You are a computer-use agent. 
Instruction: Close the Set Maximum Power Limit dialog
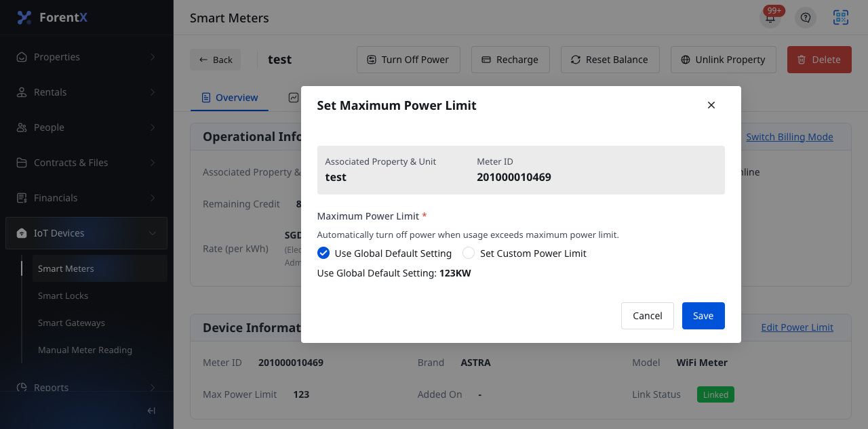[711, 105]
